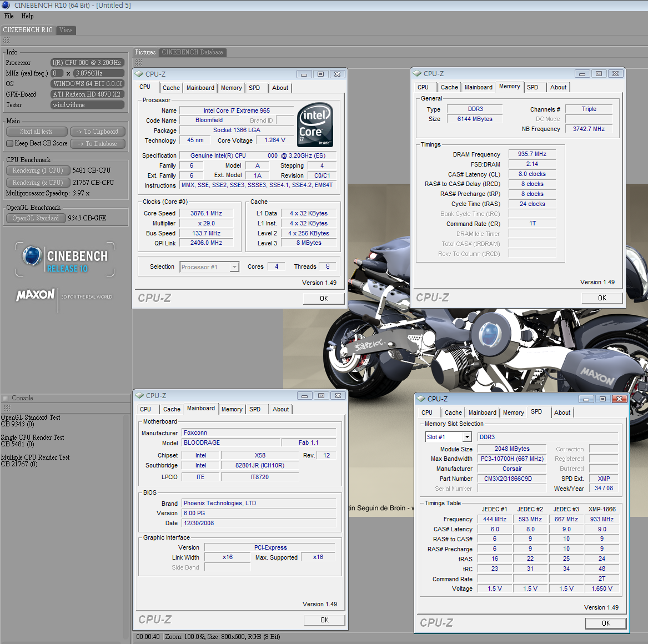Run the Rendering (x CPU) benchmark
This screenshot has height=644, width=648.
pyautogui.click(x=38, y=183)
